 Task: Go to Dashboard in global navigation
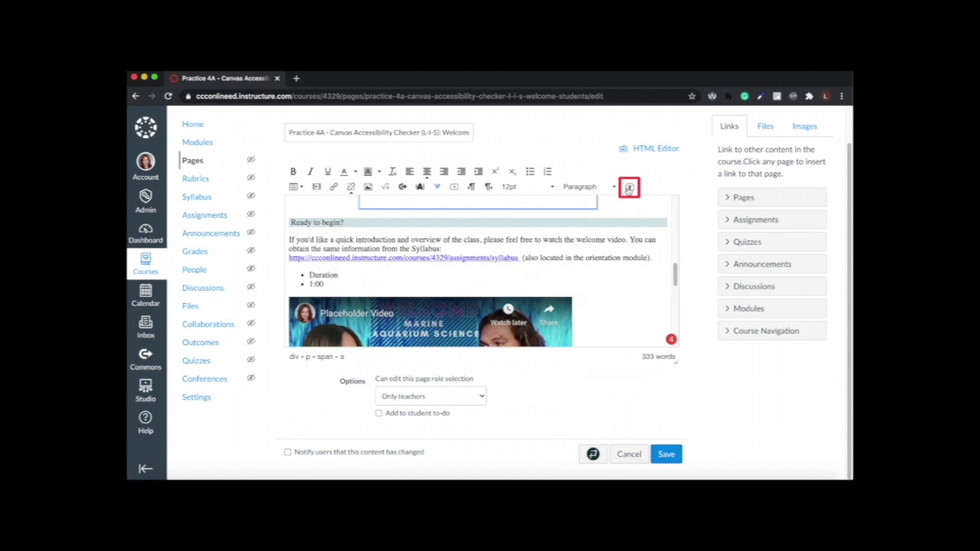145,233
